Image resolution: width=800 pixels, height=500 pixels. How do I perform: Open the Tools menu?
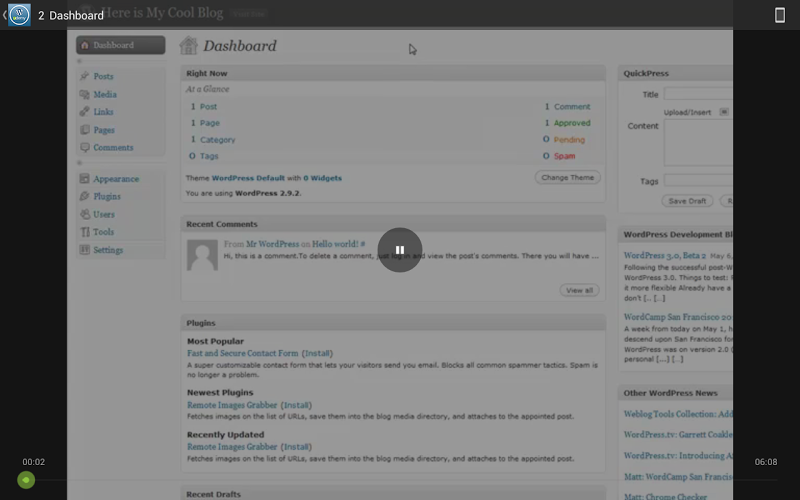pos(103,232)
